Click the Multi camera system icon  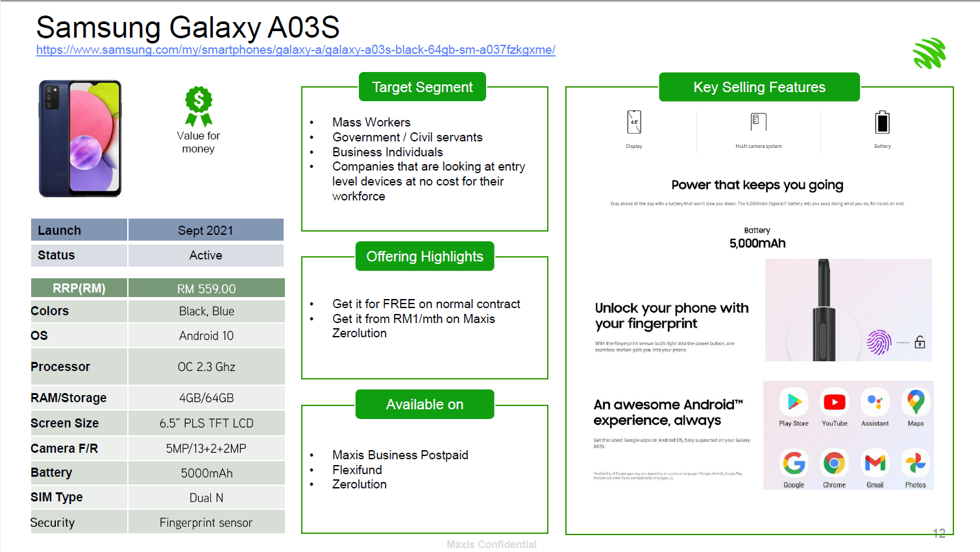point(759,122)
